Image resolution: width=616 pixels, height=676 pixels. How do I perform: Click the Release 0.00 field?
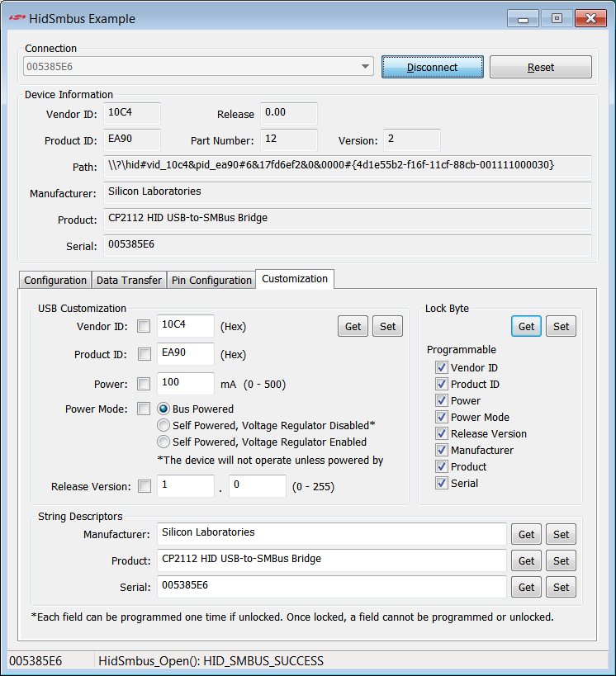289,114
